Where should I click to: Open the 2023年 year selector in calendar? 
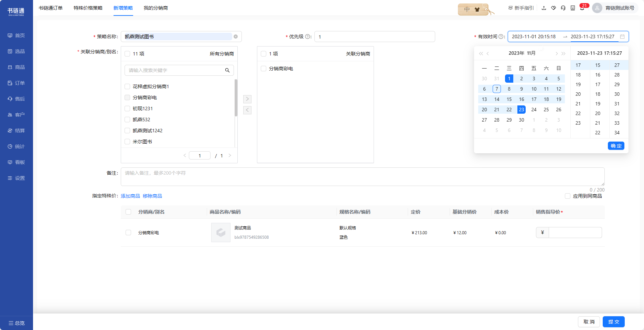coord(516,53)
